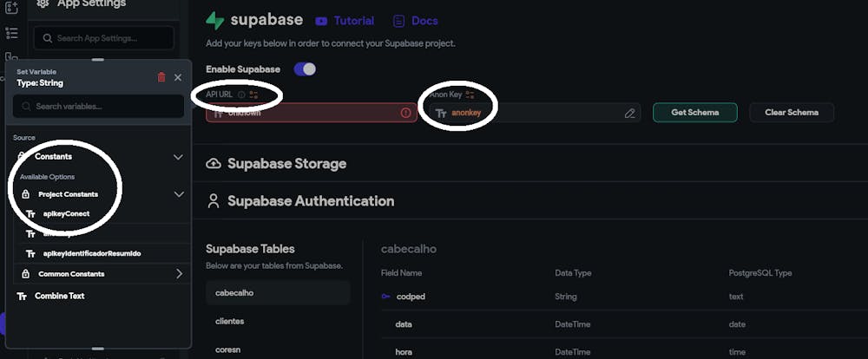The image size is (868, 359).
Task: Click the Supabase logo icon
Action: pos(215,20)
